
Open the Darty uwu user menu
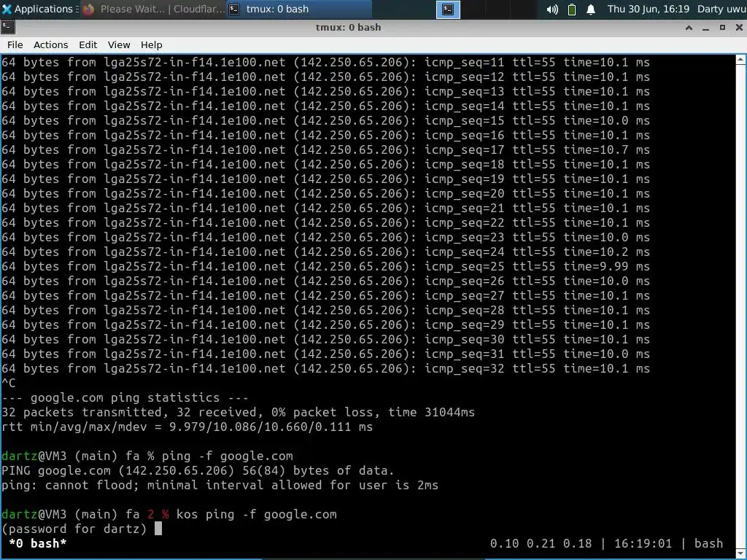(721, 9)
